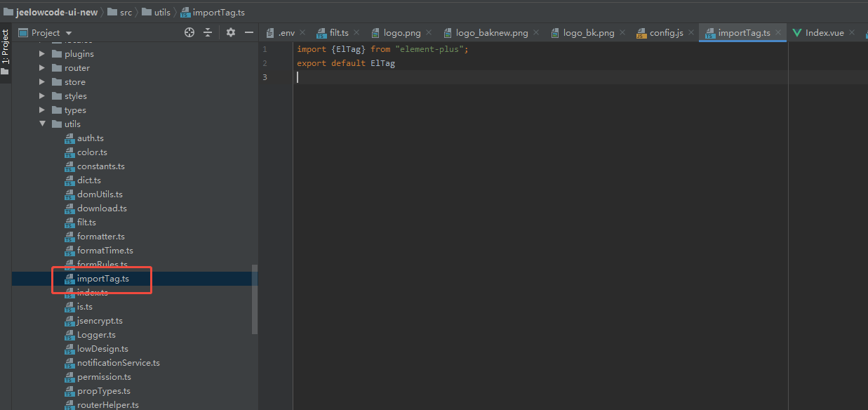This screenshot has height=410, width=868.
Task: Open Project panel settings gear
Action: (231, 32)
